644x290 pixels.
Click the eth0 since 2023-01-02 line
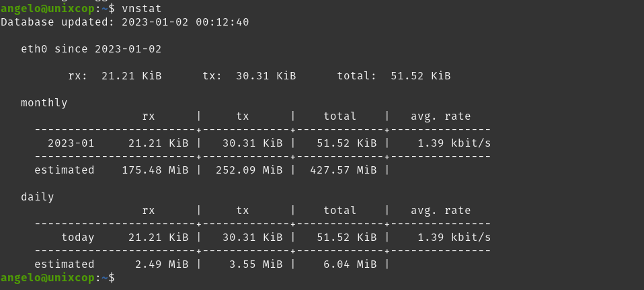[91, 49]
